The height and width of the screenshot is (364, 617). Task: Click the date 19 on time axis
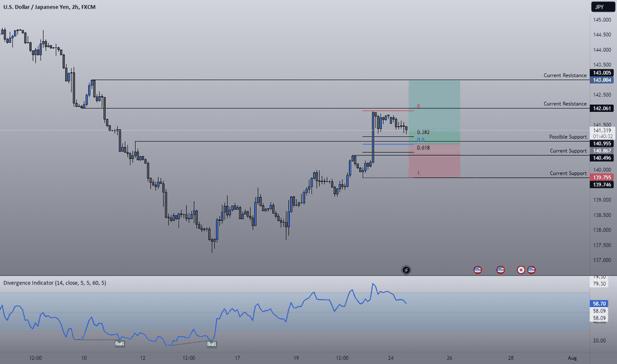[x=296, y=358]
